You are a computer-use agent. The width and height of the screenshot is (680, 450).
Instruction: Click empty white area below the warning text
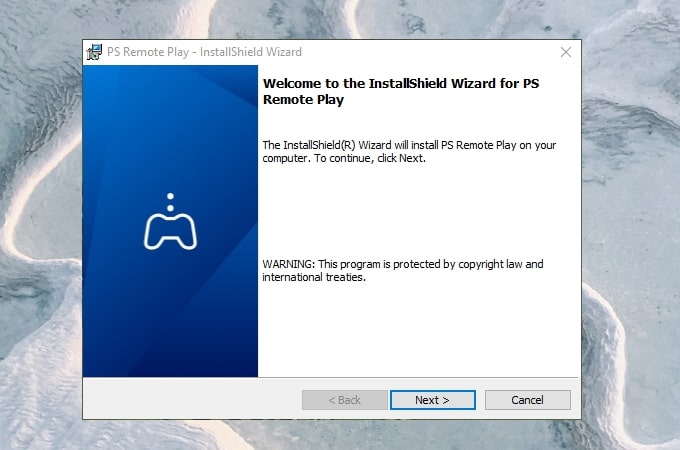[420, 330]
